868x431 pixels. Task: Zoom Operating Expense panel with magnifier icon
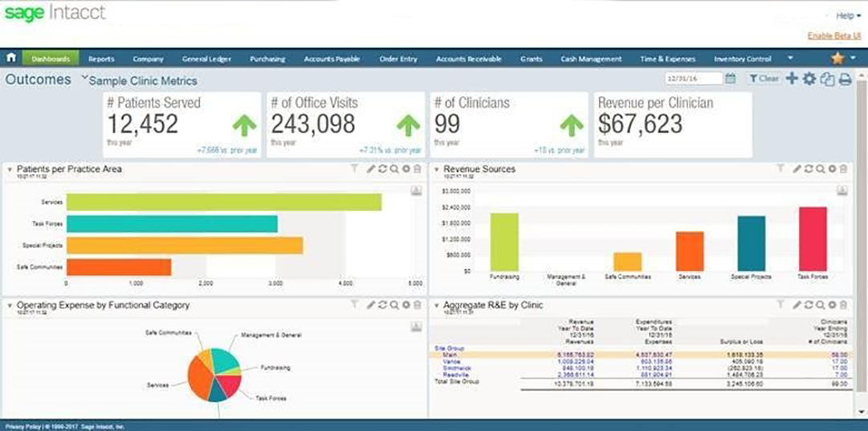coord(394,305)
